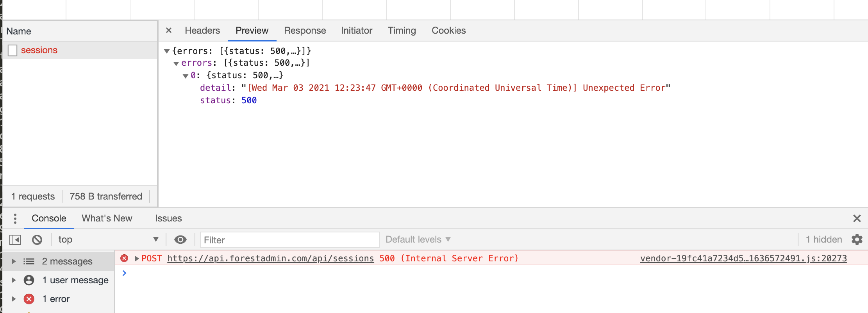This screenshot has height=313, width=868.
Task: Toggle the sessions request checkbox
Action: pyautogui.click(x=13, y=50)
